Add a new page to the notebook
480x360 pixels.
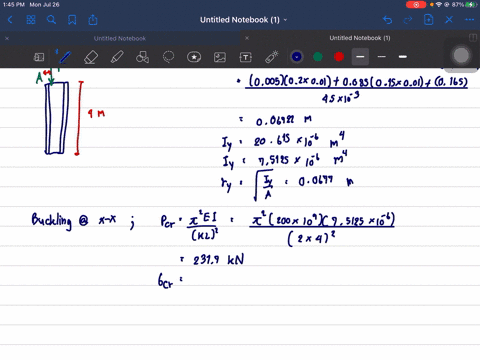click(x=429, y=20)
